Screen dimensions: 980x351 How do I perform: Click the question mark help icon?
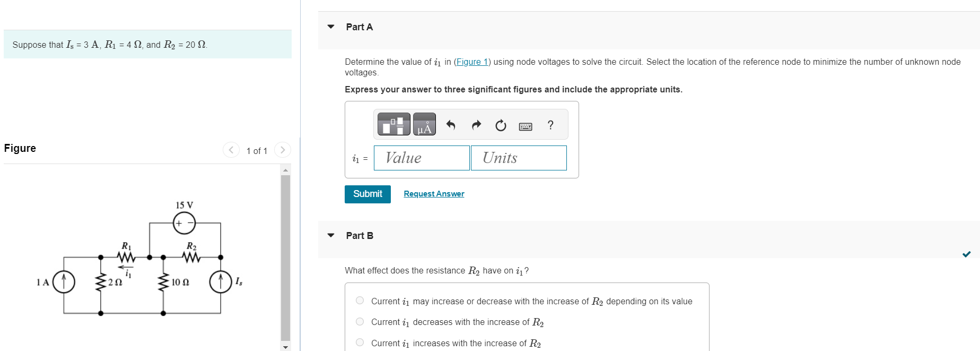coord(550,125)
